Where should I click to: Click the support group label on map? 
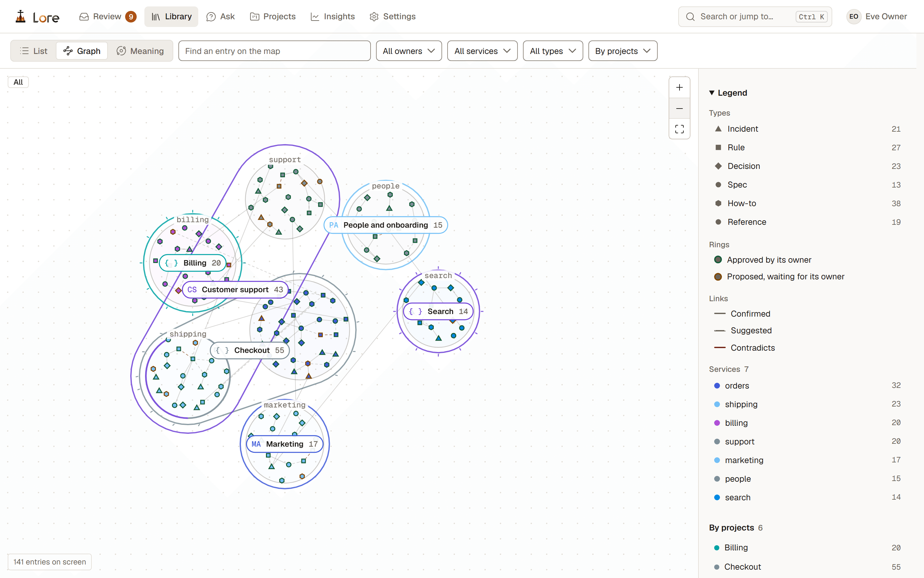click(285, 160)
